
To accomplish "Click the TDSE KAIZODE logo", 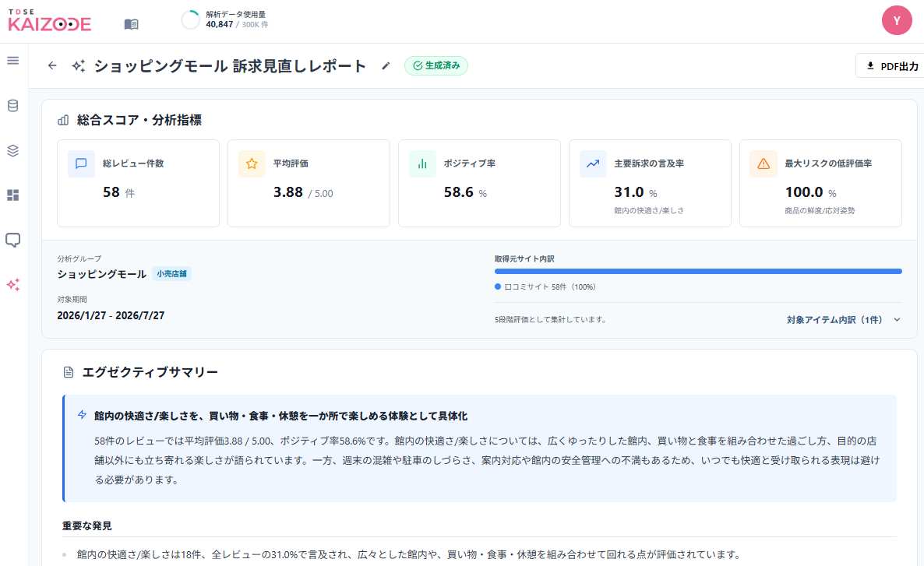I will coord(50,20).
